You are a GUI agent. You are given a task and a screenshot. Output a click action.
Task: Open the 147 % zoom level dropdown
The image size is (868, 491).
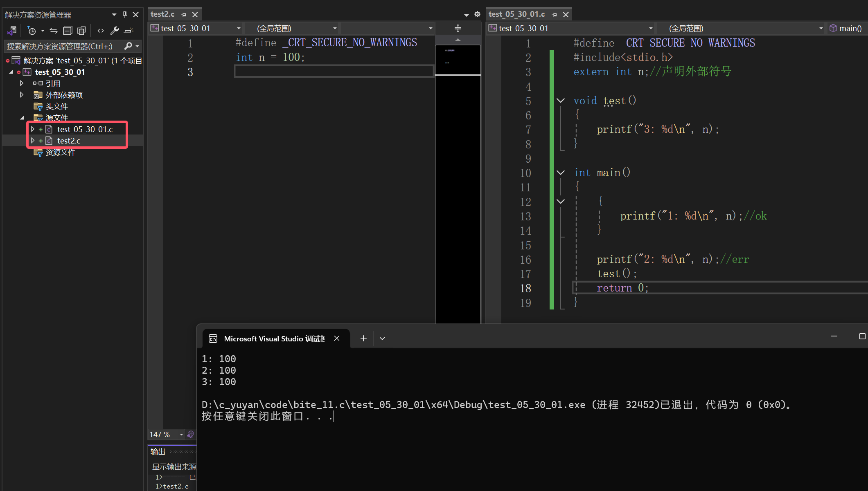tap(181, 435)
